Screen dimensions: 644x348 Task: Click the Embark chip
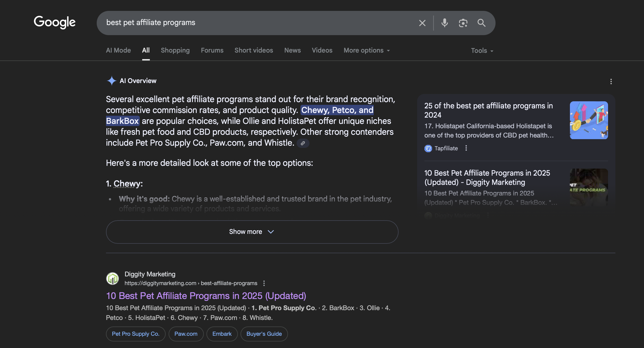pyautogui.click(x=222, y=334)
